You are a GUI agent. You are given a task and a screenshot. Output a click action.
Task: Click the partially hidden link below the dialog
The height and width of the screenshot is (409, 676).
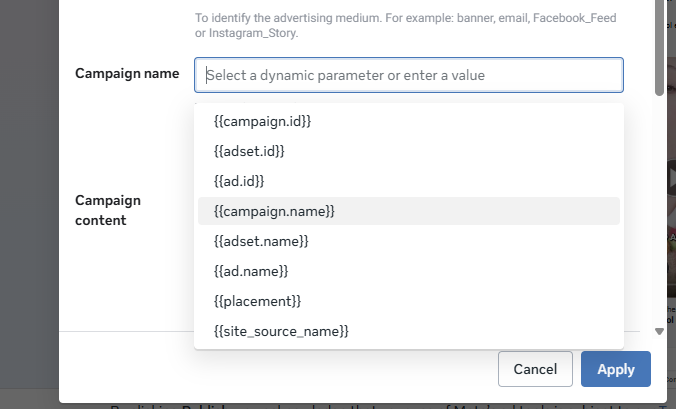click(x=300, y=406)
